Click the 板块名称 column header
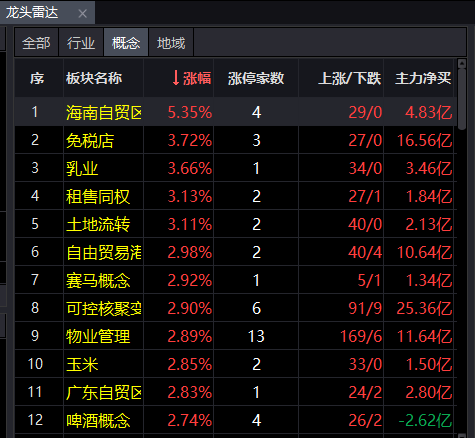This screenshot has height=438, width=475. (x=94, y=79)
